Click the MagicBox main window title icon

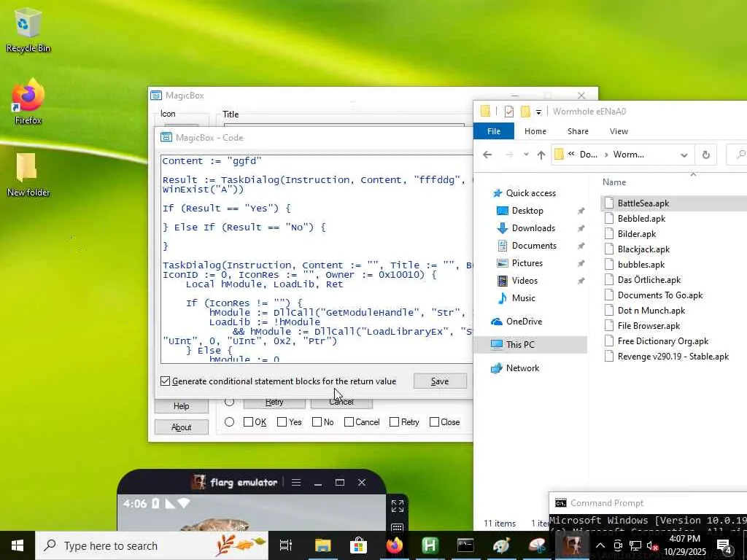pos(156,96)
